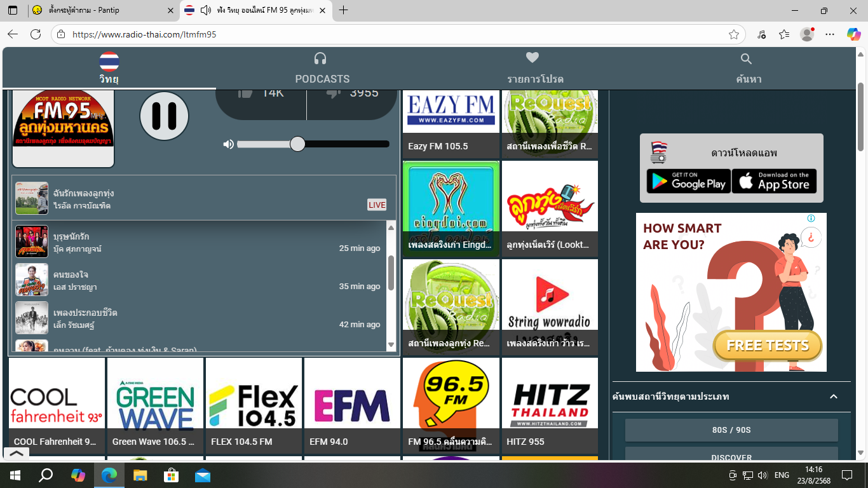
Task: Open a new browser tab
Action: [x=344, y=10]
